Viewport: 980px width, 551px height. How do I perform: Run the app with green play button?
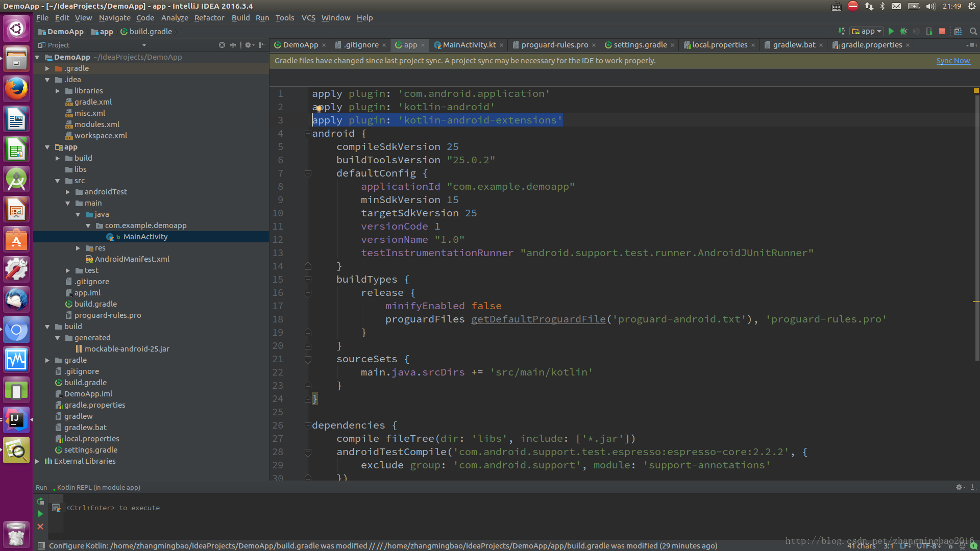click(891, 31)
